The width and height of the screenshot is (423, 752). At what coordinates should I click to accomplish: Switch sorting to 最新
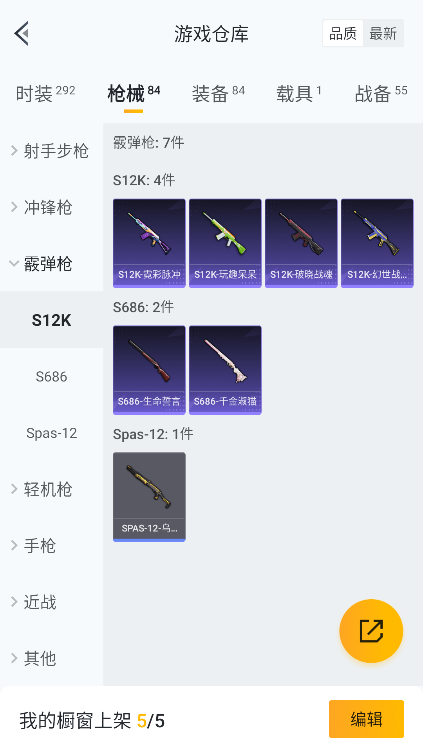[383, 34]
